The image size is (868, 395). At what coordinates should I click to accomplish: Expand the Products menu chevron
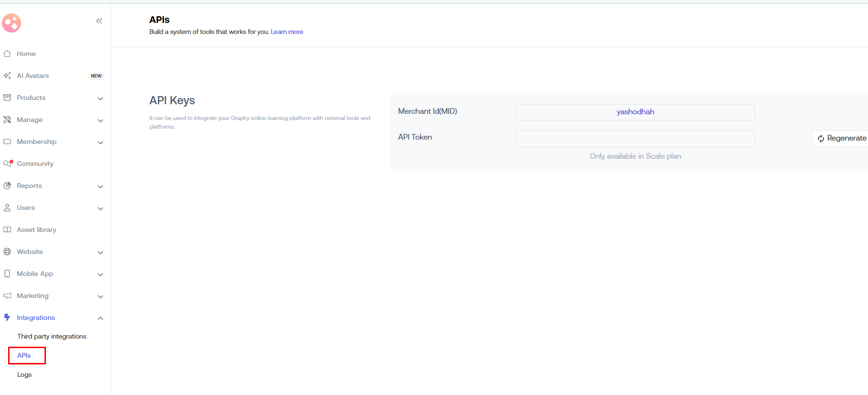[100, 98]
